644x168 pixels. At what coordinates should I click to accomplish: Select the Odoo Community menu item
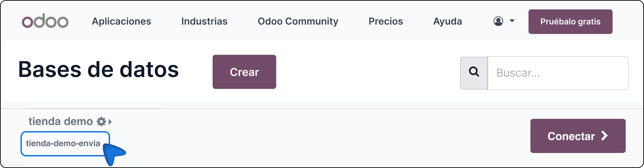click(x=298, y=21)
